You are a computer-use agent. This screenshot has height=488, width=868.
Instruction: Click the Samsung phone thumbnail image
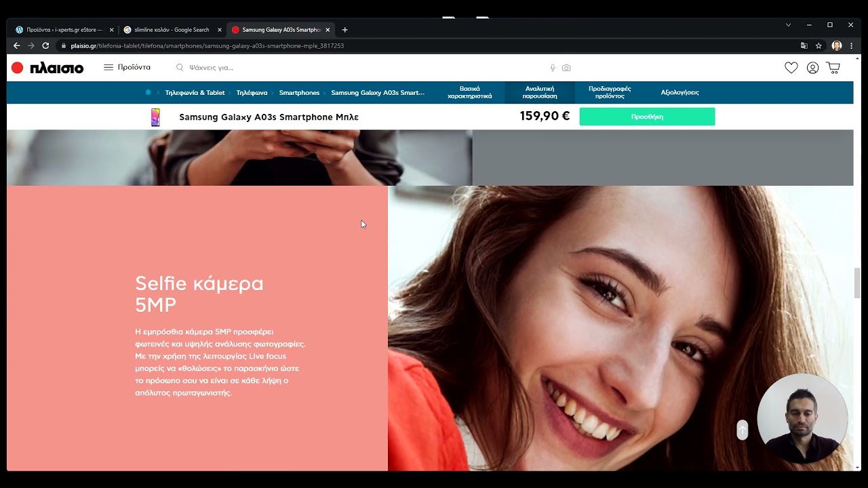click(x=155, y=117)
